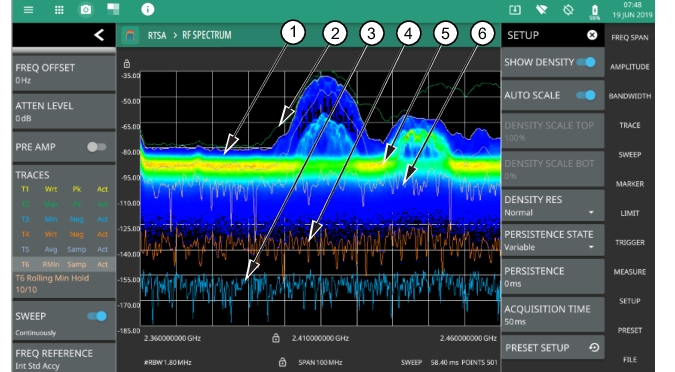Take a screenshot with the camera icon

86,9
